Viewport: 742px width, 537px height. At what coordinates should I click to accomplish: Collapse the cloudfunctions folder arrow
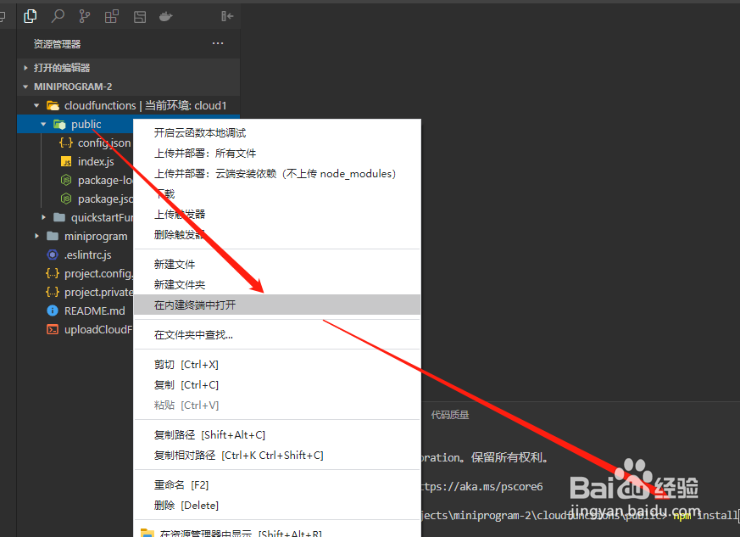coord(36,106)
